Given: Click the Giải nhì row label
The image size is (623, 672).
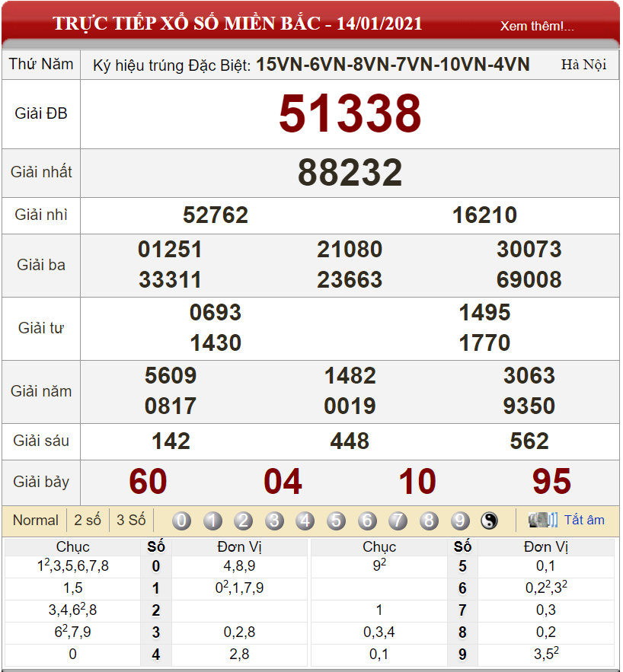Looking at the screenshot, I should (x=41, y=215).
